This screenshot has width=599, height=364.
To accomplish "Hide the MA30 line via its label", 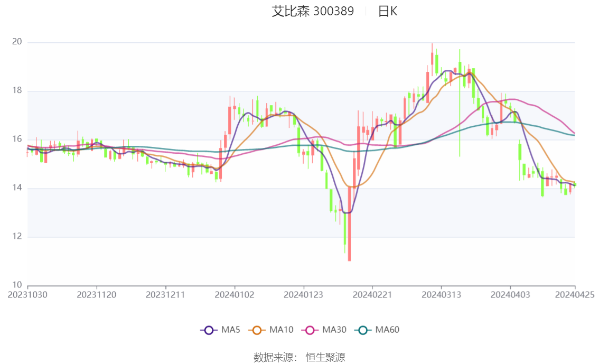I will pyautogui.click(x=334, y=330).
